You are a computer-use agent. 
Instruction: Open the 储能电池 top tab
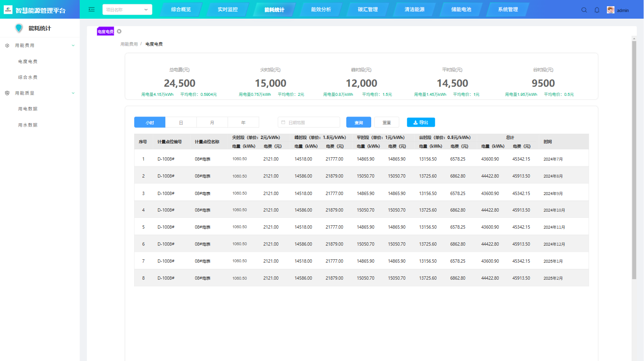[461, 10]
